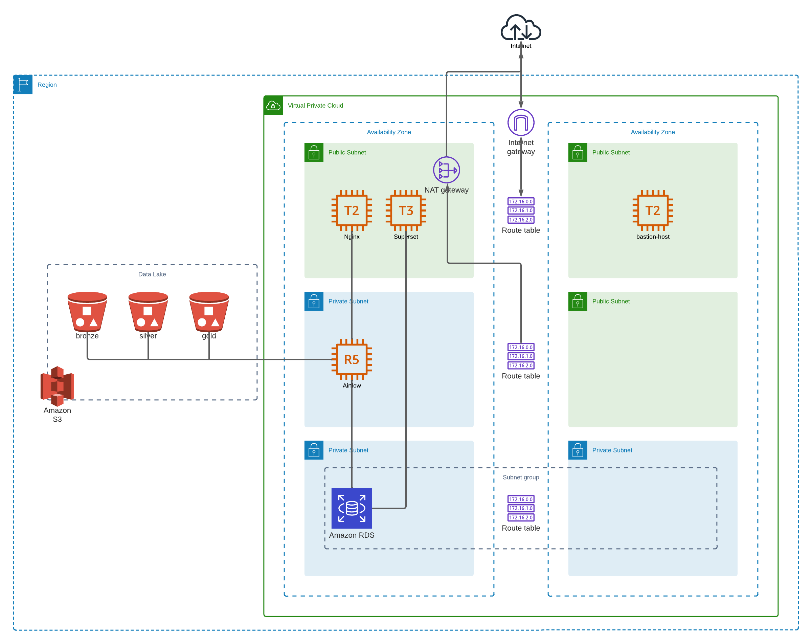Screen dimensions: 812x644
Task: Select the bastion-host T2 instance icon
Action: click(x=652, y=210)
